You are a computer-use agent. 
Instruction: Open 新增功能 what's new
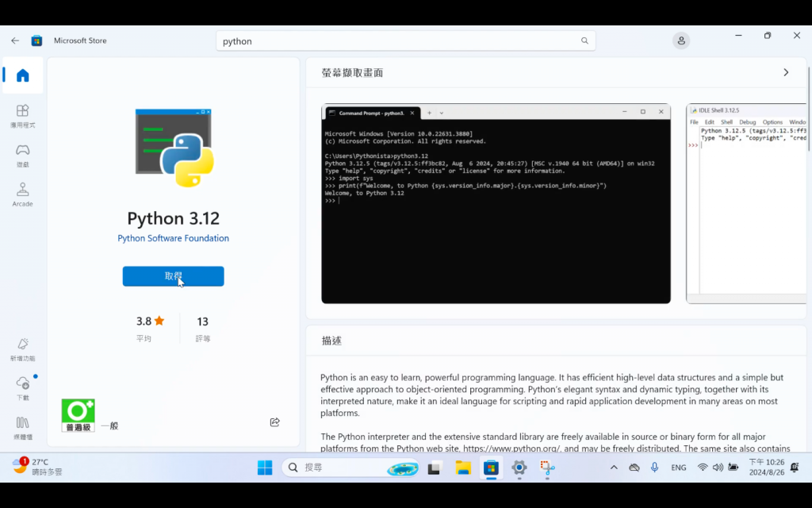23,349
